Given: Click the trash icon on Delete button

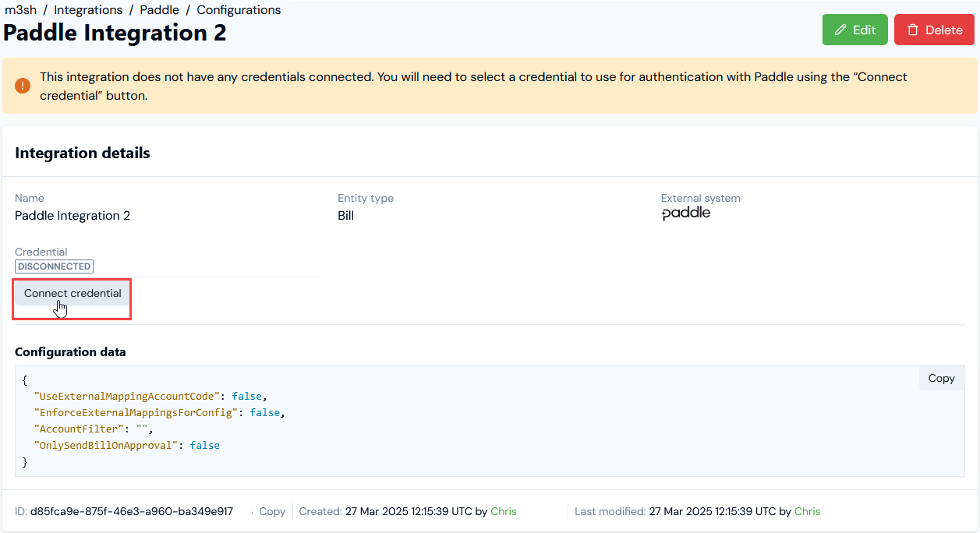Looking at the screenshot, I should 912,30.
